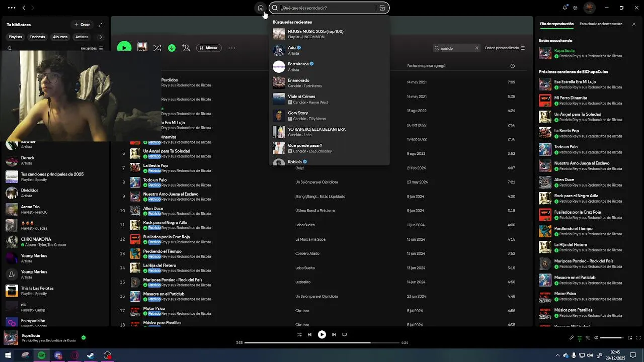Toggle playlist shuffle next to play button
This screenshot has height=362, width=644.
pos(157,48)
